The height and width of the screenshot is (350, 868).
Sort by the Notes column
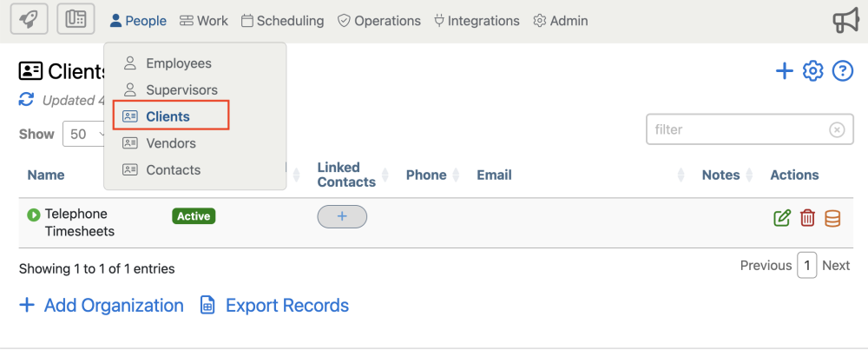(x=720, y=175)
